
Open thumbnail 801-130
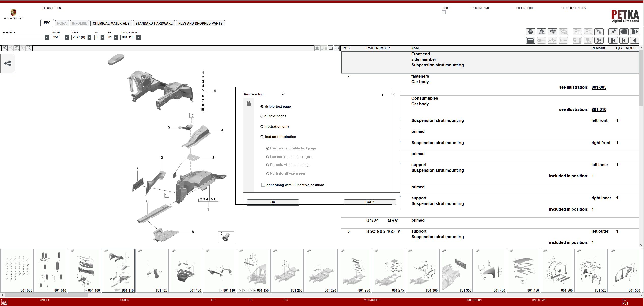pos(186,271)
